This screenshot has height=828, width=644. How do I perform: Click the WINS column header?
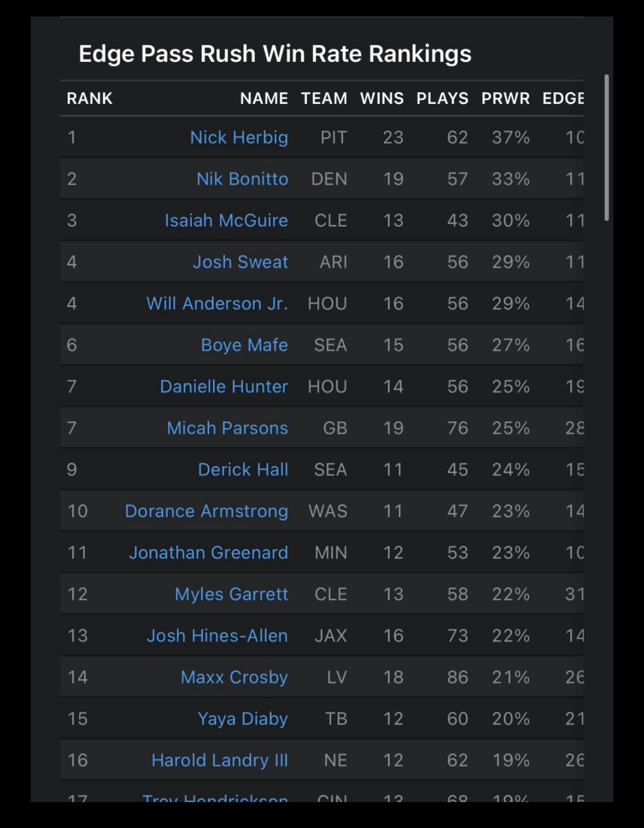[382, 98]
